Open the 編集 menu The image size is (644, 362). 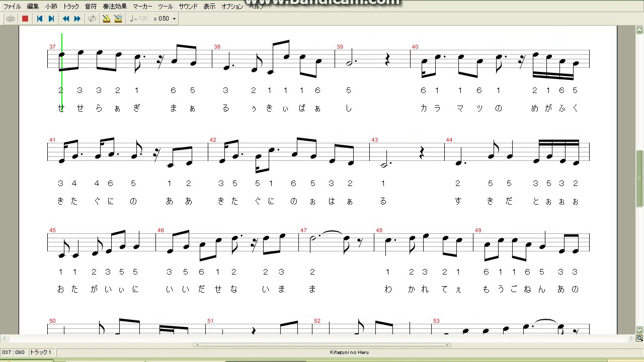coord(33,7)
